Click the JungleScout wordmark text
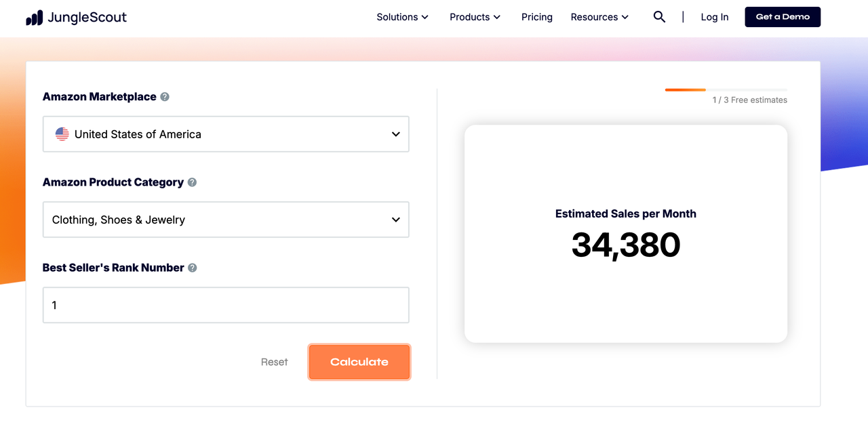Viewport: 868px width, 433px height. tap(87, 18)
